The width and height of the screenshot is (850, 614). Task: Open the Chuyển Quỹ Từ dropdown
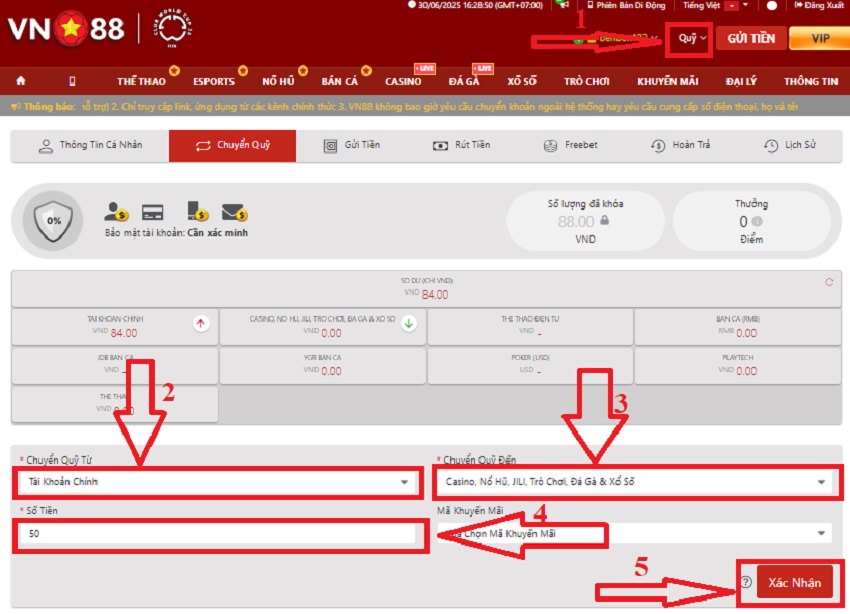[217, 482]
